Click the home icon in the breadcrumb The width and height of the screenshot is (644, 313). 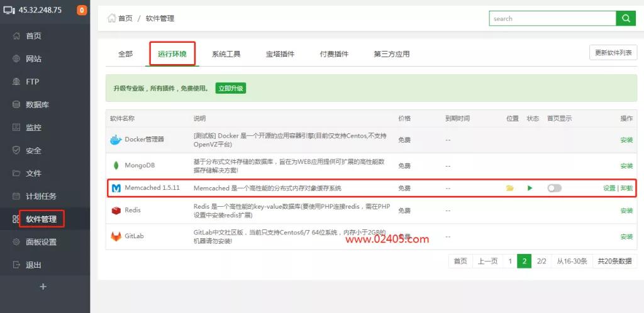tap(111, 18)
